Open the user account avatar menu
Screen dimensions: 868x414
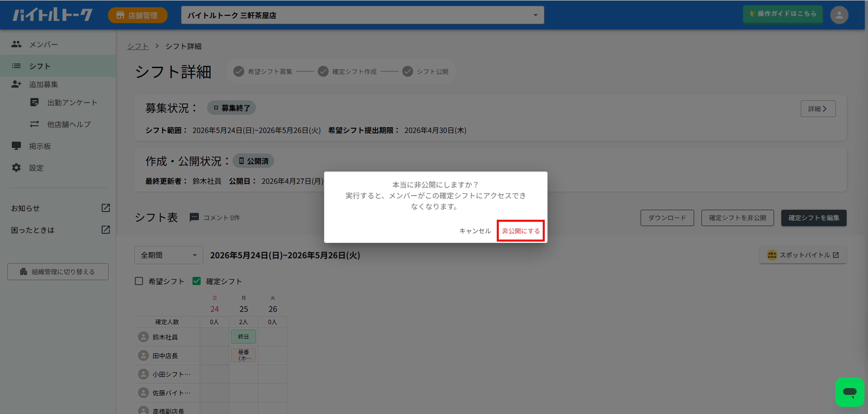click(x=839, y=15)
